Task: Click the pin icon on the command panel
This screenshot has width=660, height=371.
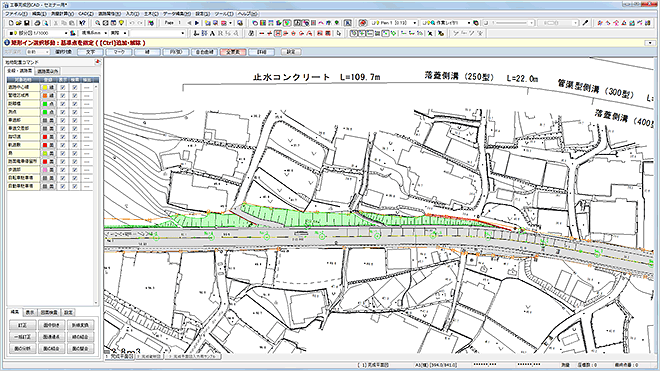Action: click(x=98, y=62)
